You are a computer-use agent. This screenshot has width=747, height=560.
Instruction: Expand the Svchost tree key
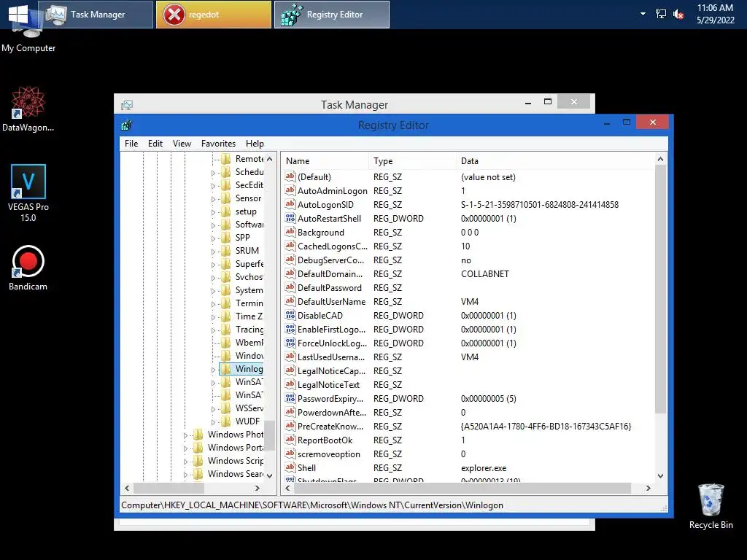[x=213, y=278]
